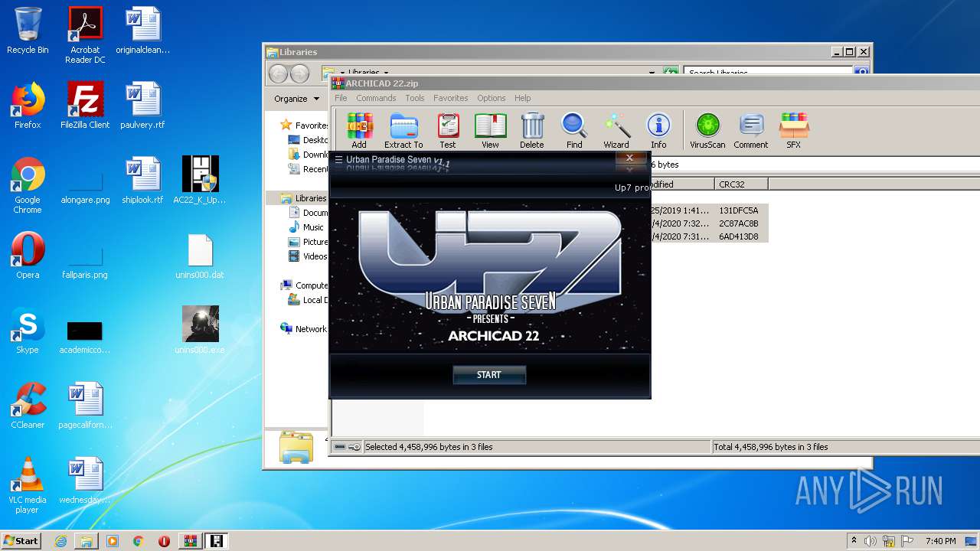
Task: Open the Commands menu
Action: (376, 98)
